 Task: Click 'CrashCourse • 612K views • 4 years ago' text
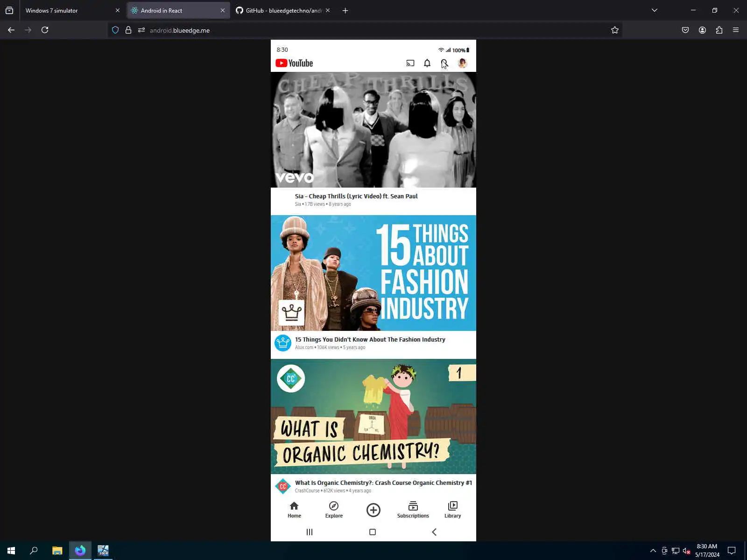[333, 490]
